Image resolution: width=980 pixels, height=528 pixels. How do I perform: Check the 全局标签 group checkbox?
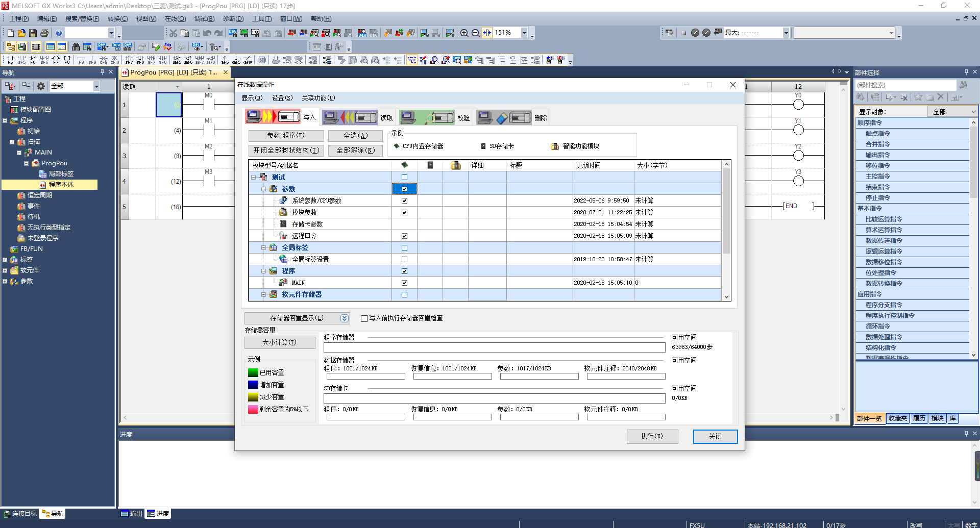(405, 247)
